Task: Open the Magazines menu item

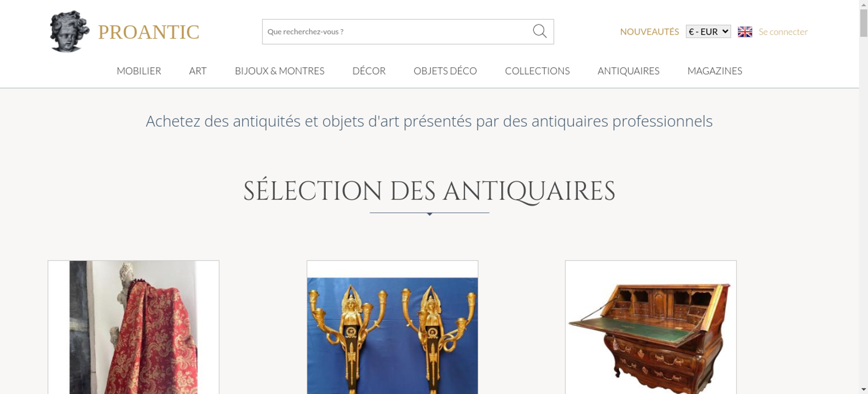Action: [715, 71]
